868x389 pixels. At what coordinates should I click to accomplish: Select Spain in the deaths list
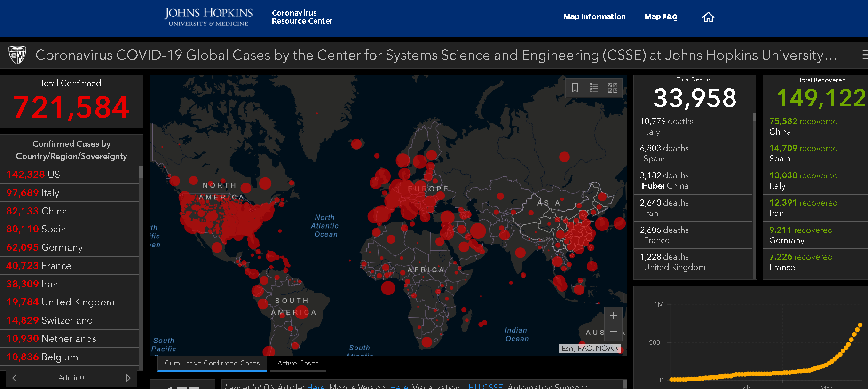click(693, 153)
